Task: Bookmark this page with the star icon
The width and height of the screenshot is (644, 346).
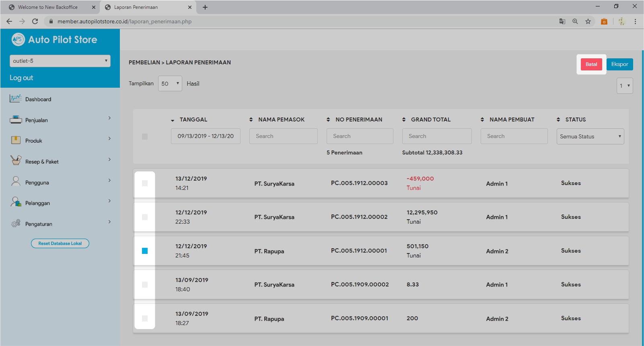Action: (588, 21)
